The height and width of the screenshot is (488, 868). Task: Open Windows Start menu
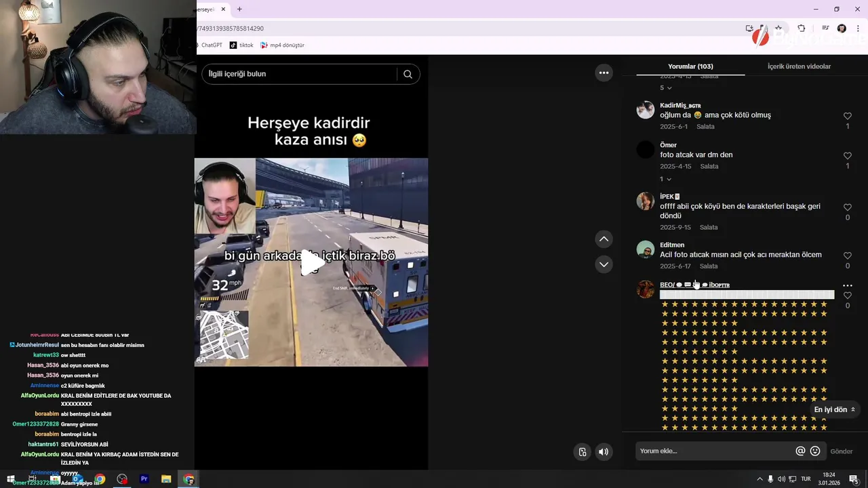11,479
